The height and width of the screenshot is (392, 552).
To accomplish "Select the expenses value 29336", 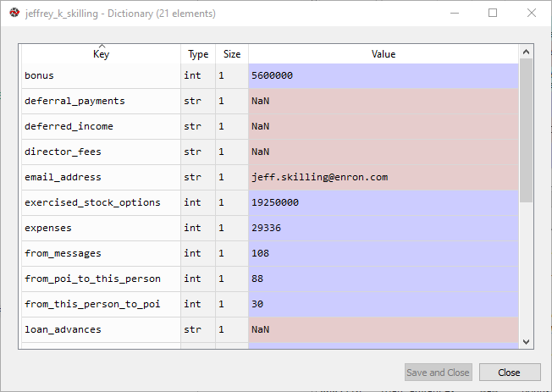I will (x=383, y=228).
